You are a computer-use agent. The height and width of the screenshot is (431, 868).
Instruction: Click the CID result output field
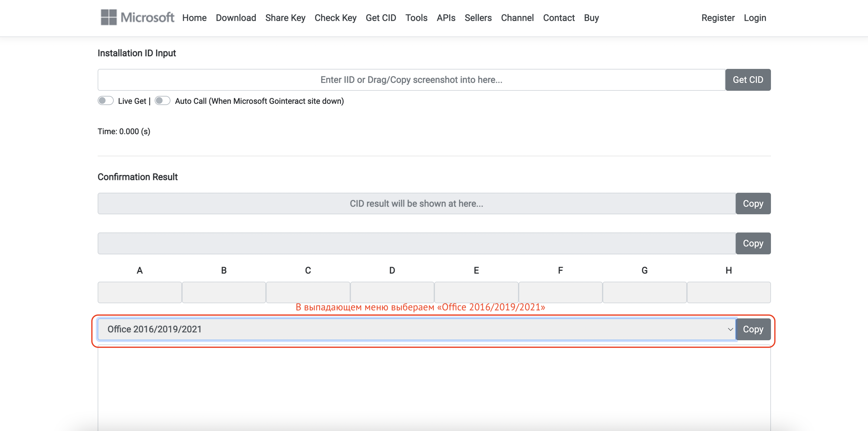pos(416,203)
